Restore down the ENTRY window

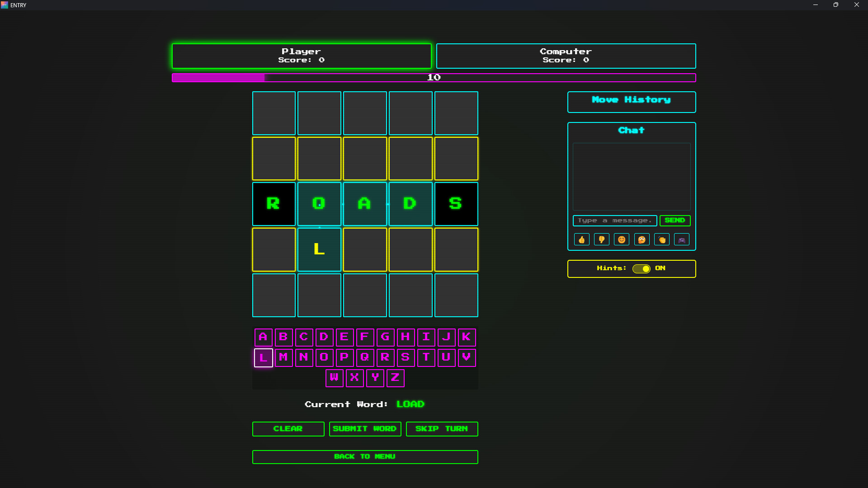pos(836,5)
